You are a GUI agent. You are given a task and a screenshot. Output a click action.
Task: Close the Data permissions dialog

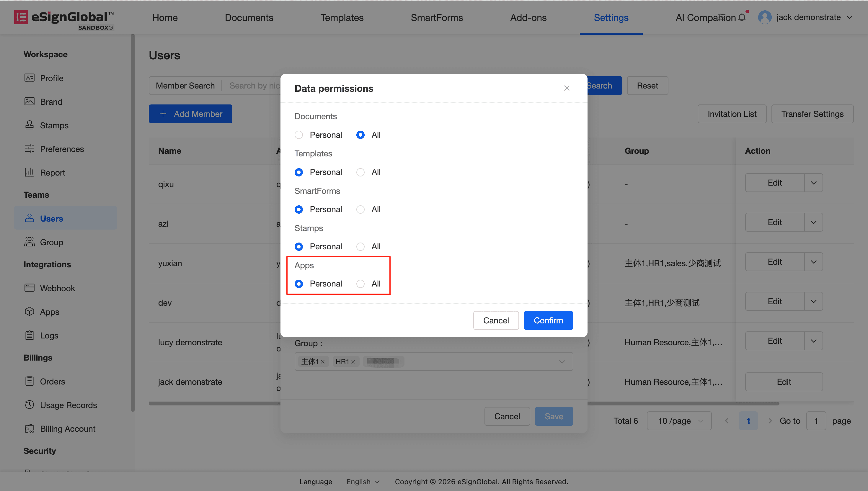(566, 88)
